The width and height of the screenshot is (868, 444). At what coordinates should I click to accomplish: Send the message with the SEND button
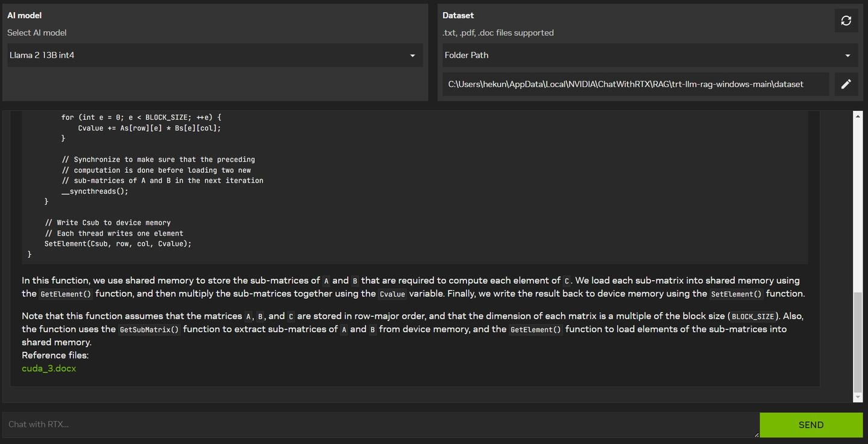pos(811,425)
